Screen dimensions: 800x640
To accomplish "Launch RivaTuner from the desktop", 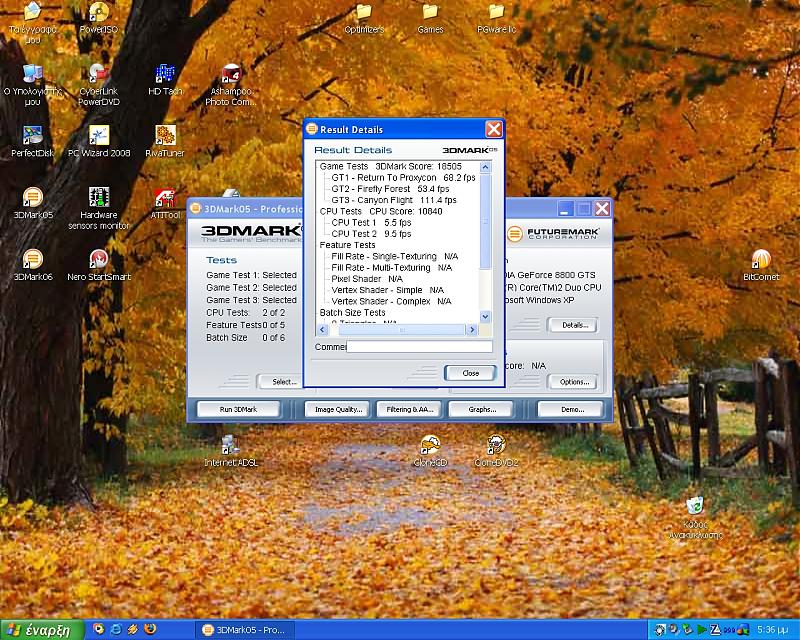I will tap(165, 141).
